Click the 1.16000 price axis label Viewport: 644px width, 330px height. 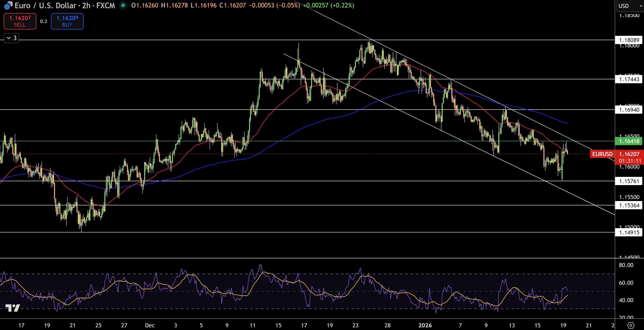click(x=629, y=167)
